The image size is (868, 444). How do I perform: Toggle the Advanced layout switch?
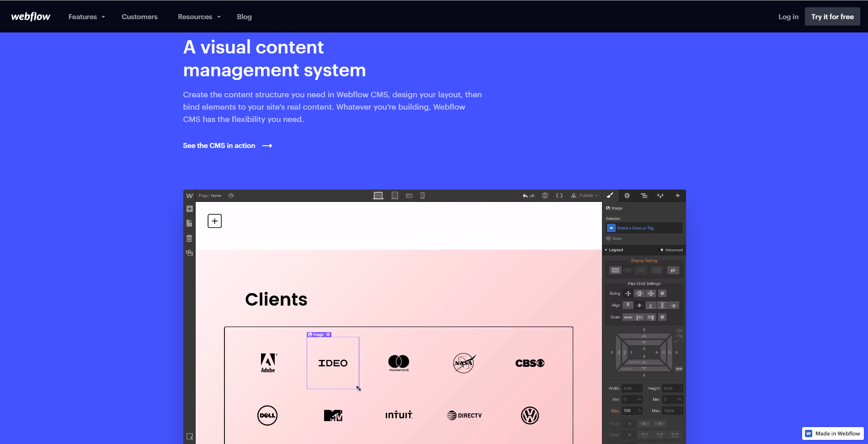[x=661, y=250]
